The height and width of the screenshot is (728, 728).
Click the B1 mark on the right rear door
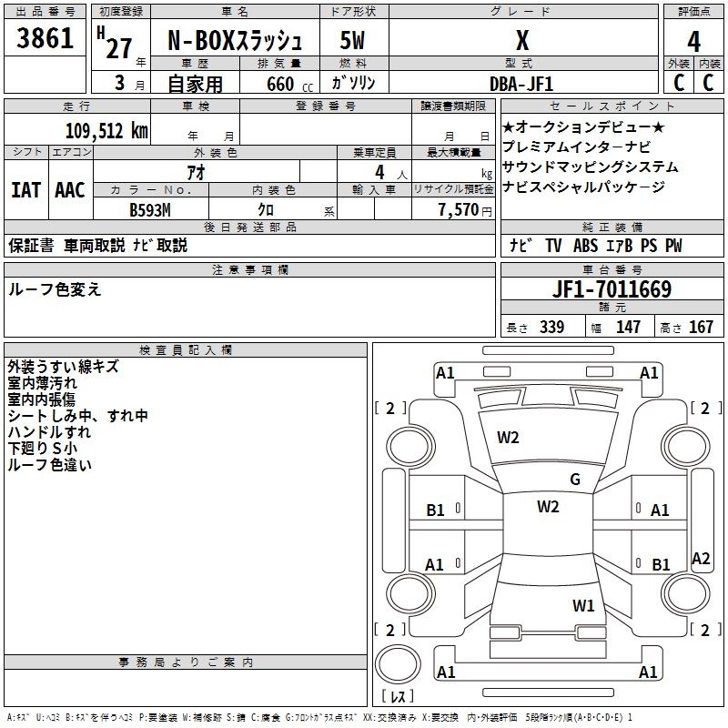(x=661, y=564)
